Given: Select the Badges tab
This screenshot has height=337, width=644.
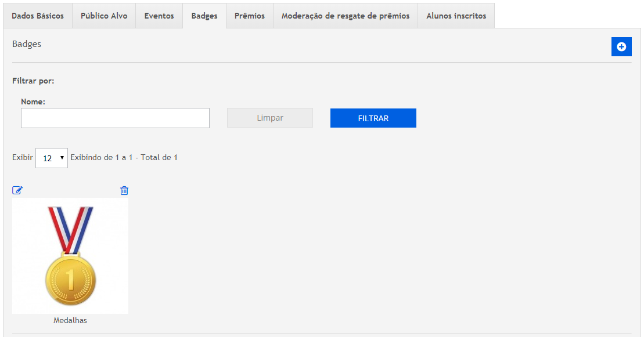Looking at the screenshot, I should 204,16.
